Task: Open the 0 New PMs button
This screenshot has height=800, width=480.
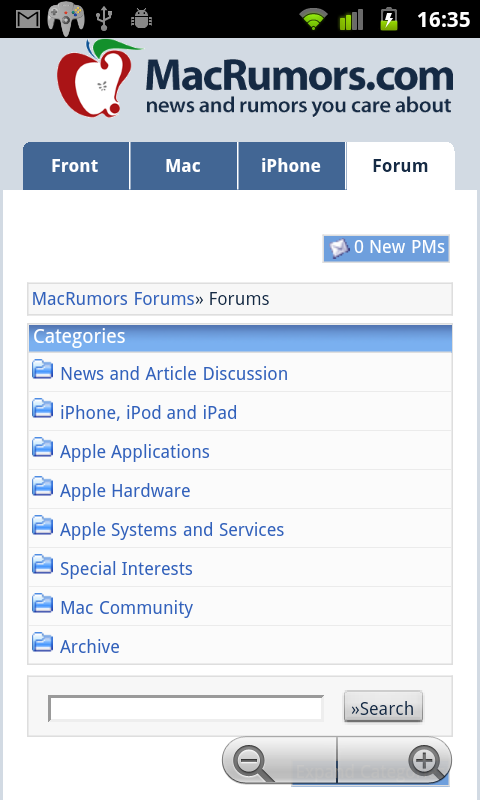Action: pos(386,248)
